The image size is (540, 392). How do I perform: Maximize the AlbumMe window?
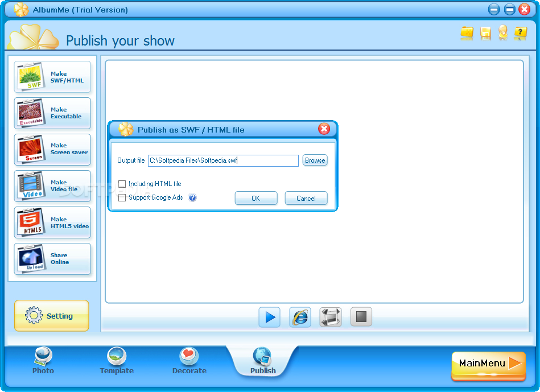point(509,10)
